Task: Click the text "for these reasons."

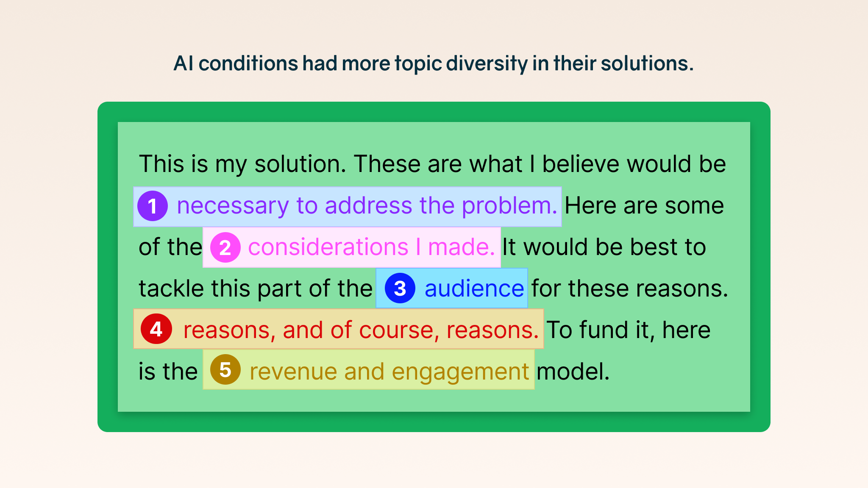Action: coord(630,289)
